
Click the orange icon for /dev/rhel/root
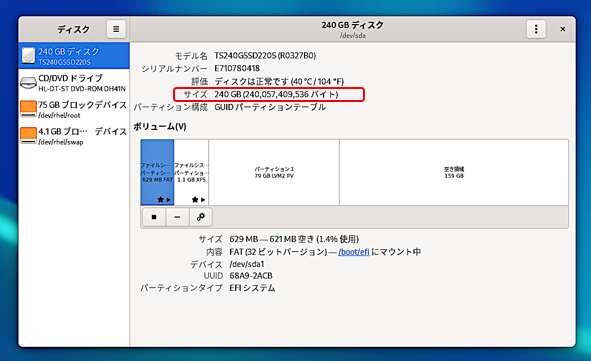28,109
